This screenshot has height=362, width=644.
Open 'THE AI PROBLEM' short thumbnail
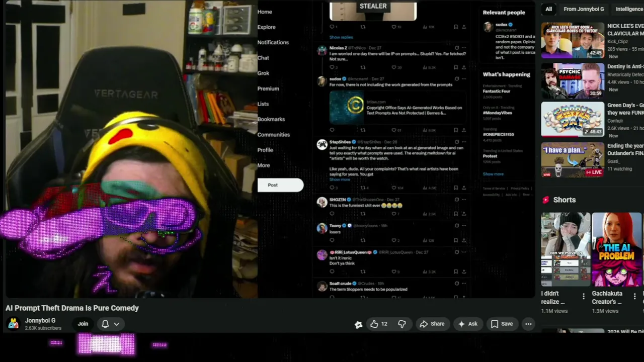tap(617, 249)
